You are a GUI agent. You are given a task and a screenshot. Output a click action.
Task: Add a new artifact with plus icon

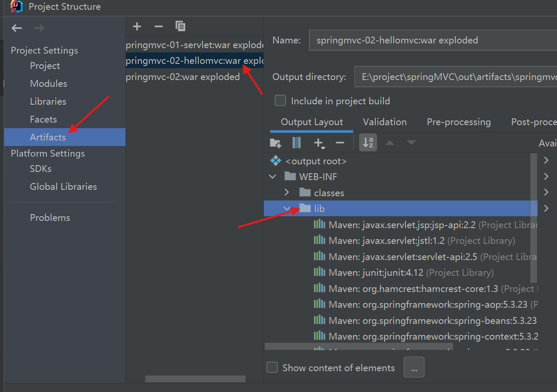137,26
